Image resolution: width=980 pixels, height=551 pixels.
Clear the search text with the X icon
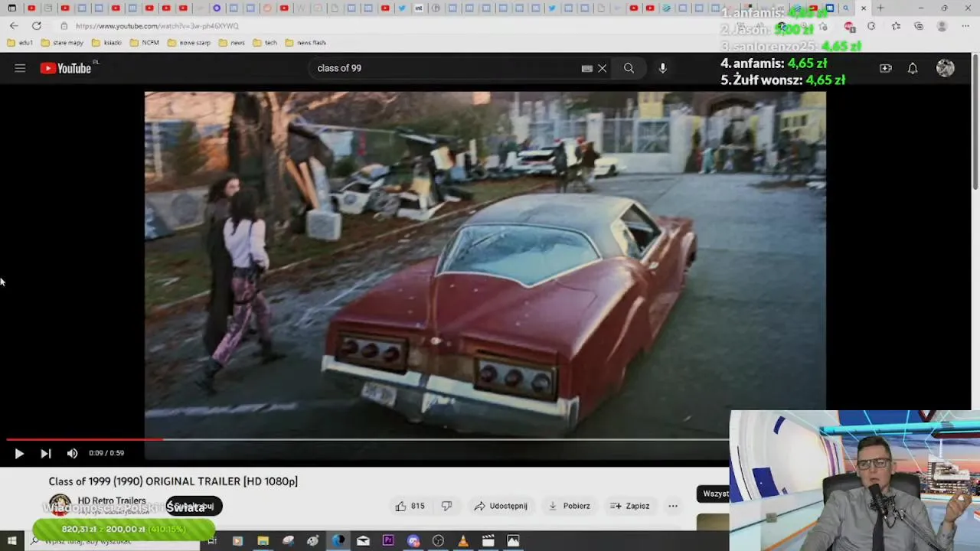[603, 68]
